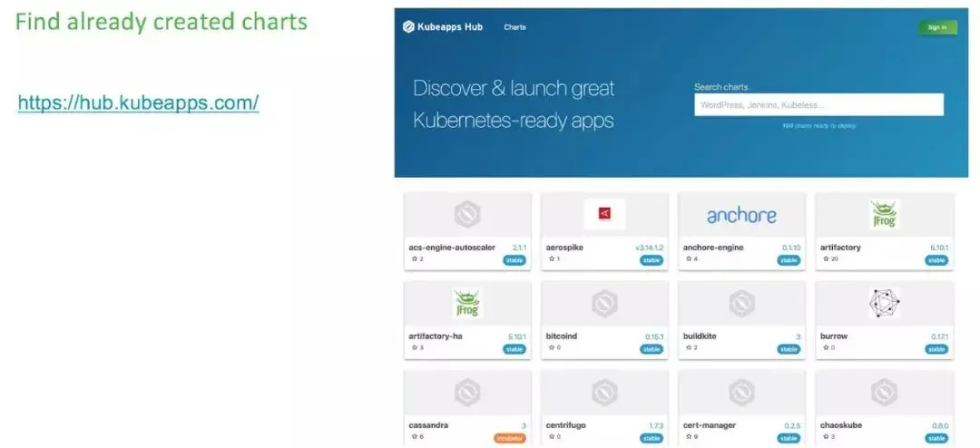Click the bitcoind placeholder icon
The width and height of the screenshot is (980, 448).
click(604, 304)
